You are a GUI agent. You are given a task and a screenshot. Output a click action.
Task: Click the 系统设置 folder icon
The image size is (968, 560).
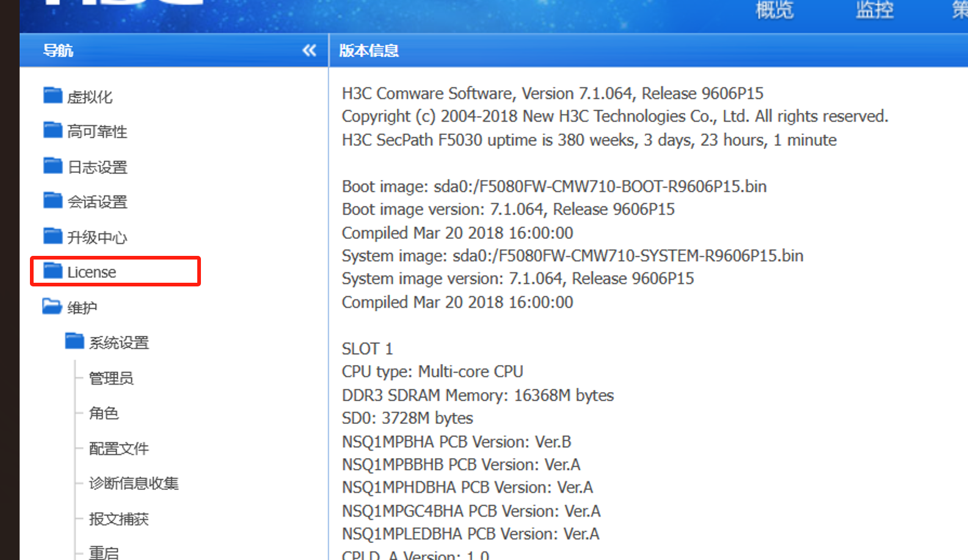point(75,341)
